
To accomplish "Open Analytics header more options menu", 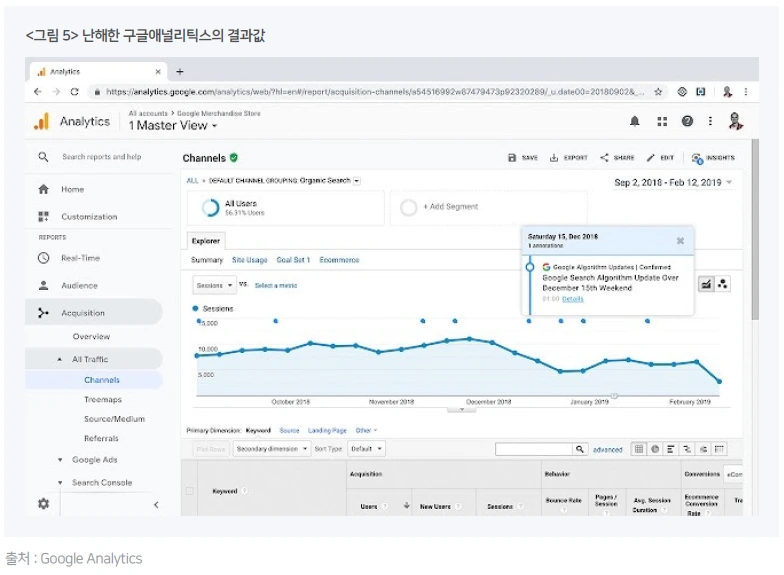I will [x=710, y=120].
